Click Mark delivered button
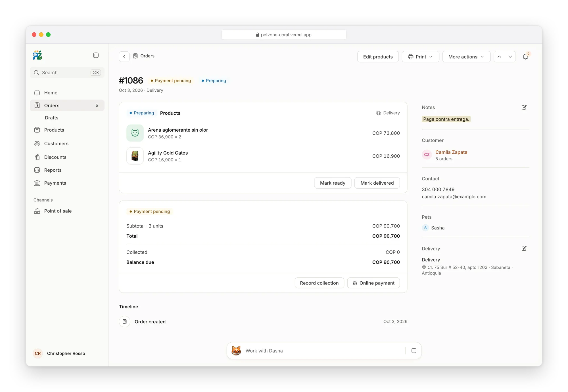 click(x=377, y=183)
